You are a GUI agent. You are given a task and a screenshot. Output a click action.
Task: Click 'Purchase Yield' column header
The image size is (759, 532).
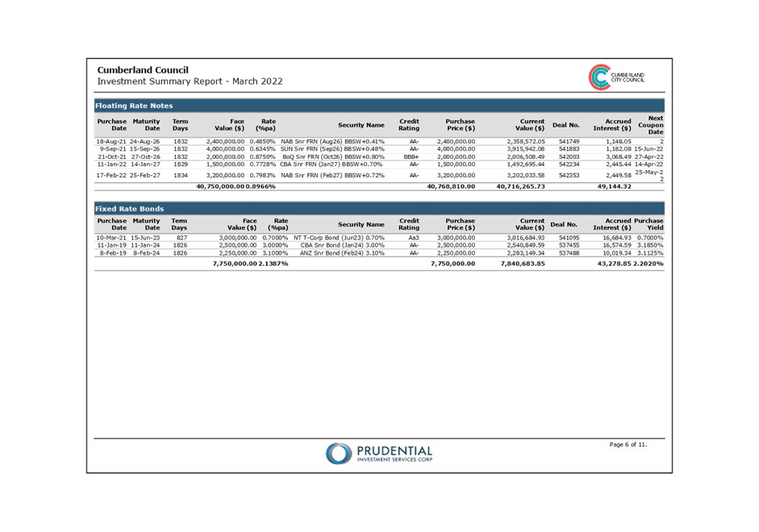pyautogui.click(x=648, y=224)
